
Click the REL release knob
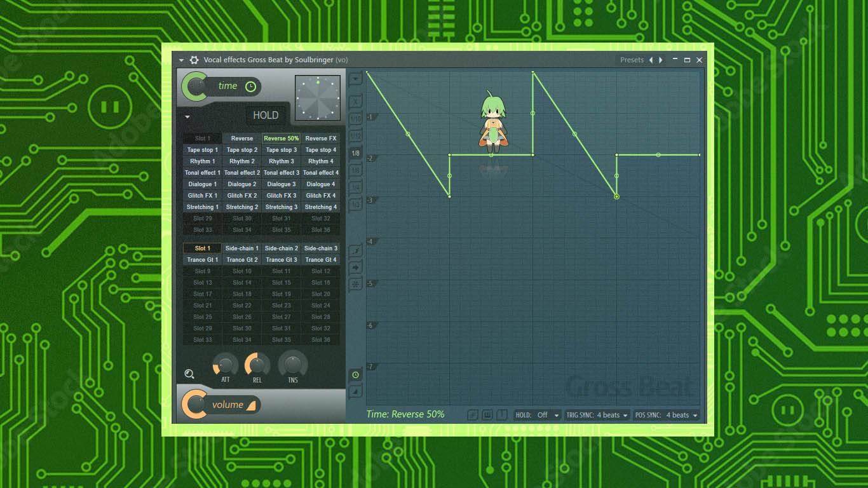coord(257,365)
